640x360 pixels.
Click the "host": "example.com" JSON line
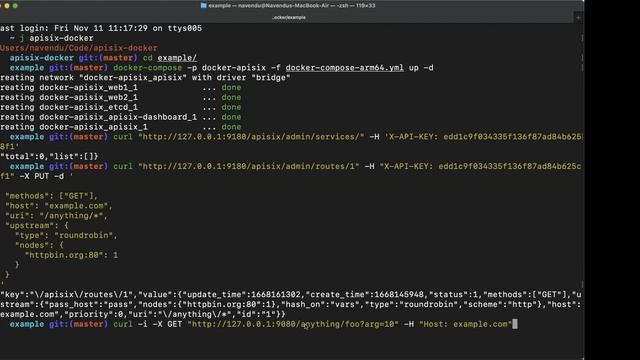tap(59, 206)
